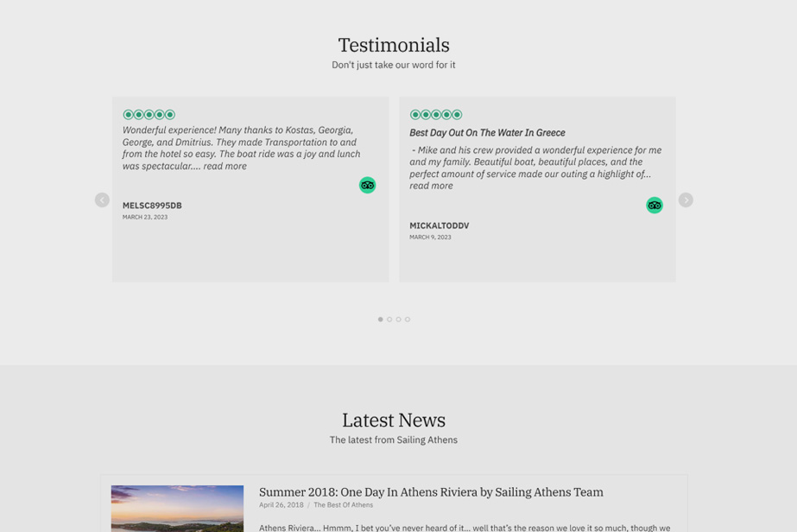Open Summer 2018 Athens Riviera article title
The width and height of the screenshot is (797, 532).
pyautogui.click(x=431, y=492)
